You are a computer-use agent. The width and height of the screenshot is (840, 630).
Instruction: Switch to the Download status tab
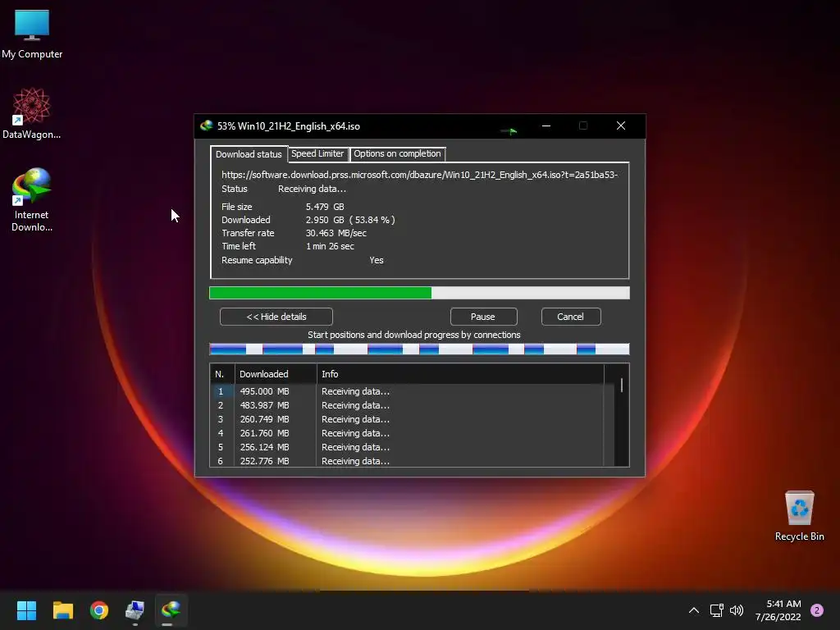click(x=249, y=154)
